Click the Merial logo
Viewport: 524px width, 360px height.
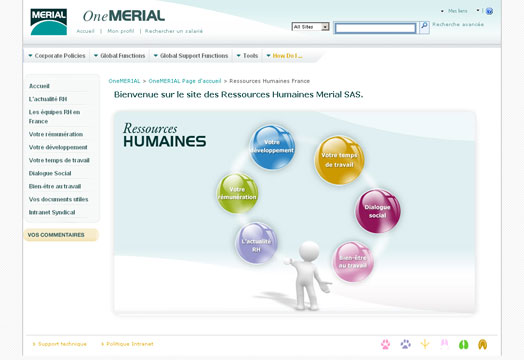point(48,22)
